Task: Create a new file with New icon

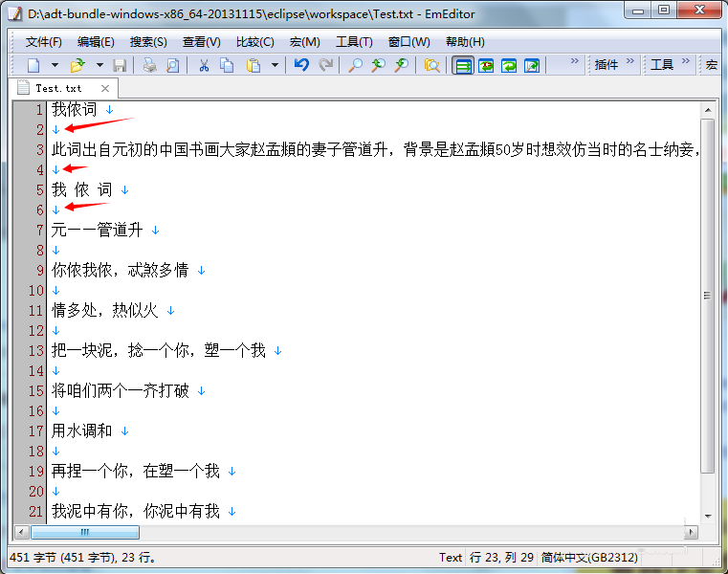Action: click(x=33, y=65)
